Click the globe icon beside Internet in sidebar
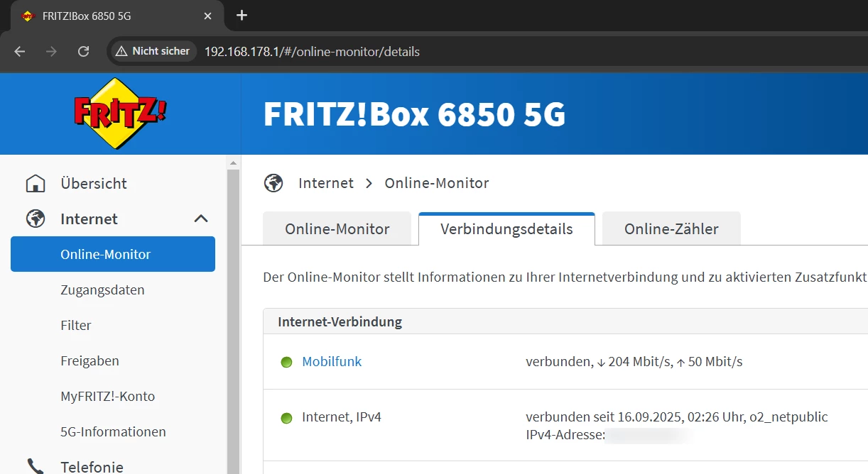 click(x=36, y=219)
